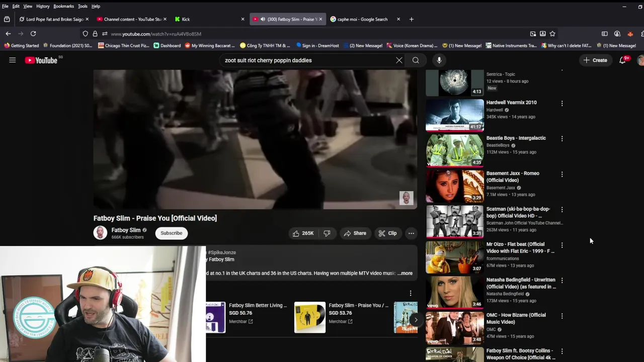
Task: Open Dashboard bookmark
Action: 167,46
